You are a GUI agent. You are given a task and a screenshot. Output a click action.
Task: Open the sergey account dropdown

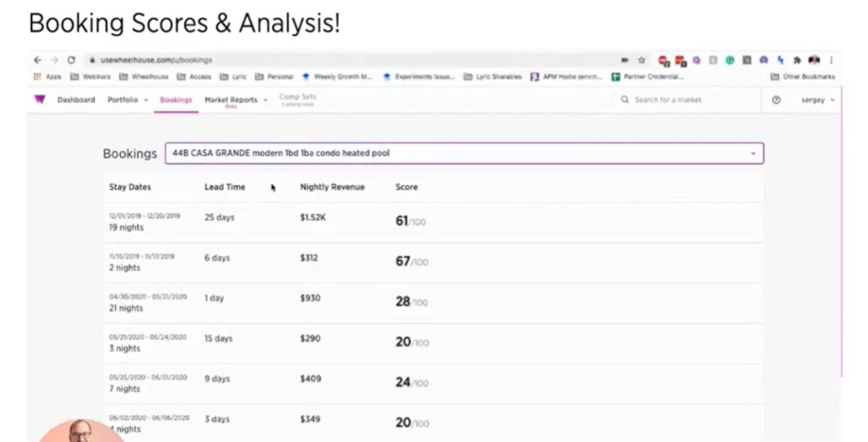[818, 100]
